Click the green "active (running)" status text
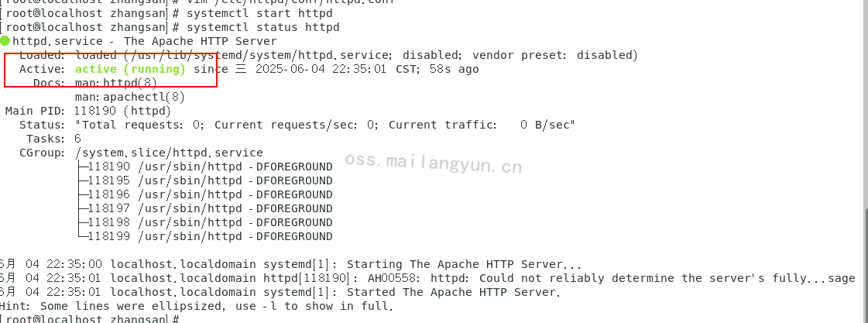This screenshot has height=323, width=868. pos(130,69)
